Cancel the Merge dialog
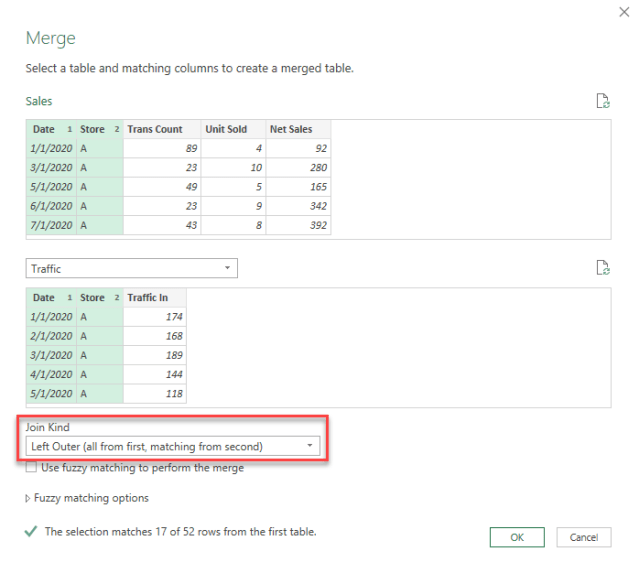This screenshot has height=573, width=639. pyautogui.click(x=584, y=537)
